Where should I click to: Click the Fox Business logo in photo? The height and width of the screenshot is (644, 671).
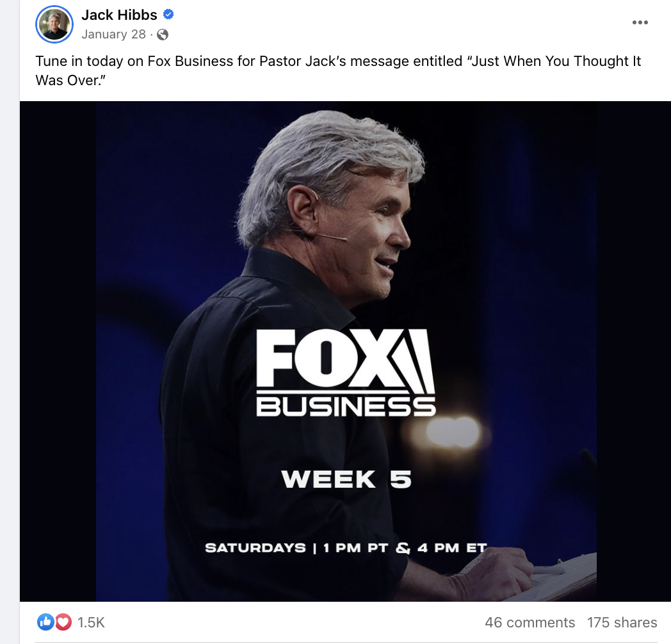346,373
